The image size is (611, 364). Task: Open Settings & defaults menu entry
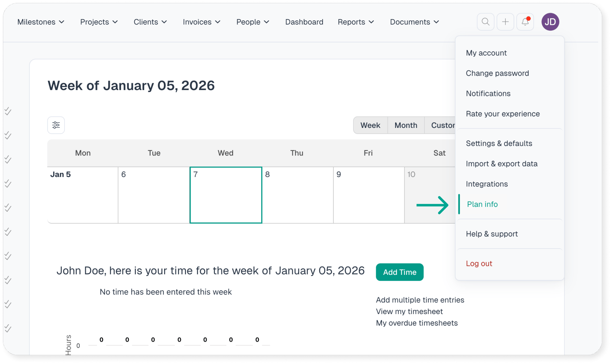click(x=499, y=143)
